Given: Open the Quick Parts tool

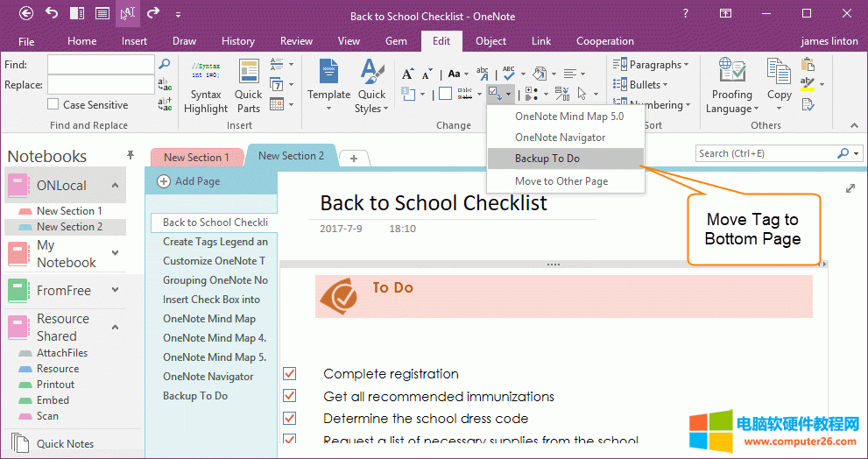Looking at the screenshot, I should 248,87.
